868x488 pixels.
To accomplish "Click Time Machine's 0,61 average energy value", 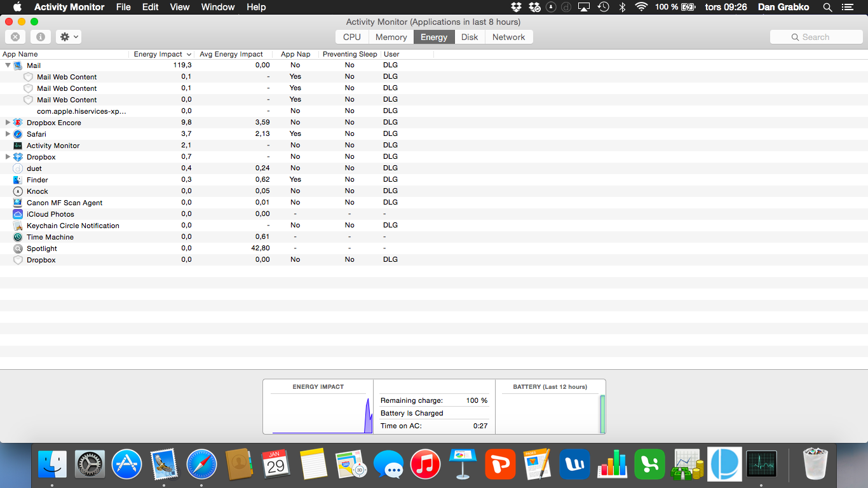I will click(262, 237).
